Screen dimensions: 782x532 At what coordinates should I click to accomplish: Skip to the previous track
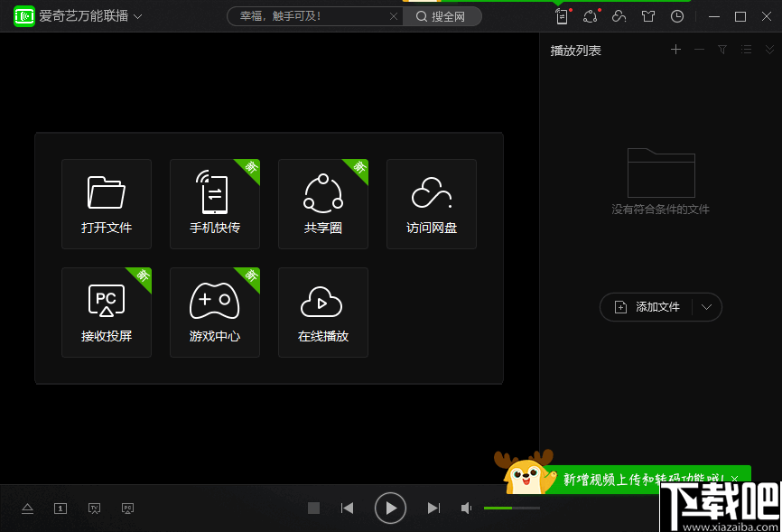347,508
